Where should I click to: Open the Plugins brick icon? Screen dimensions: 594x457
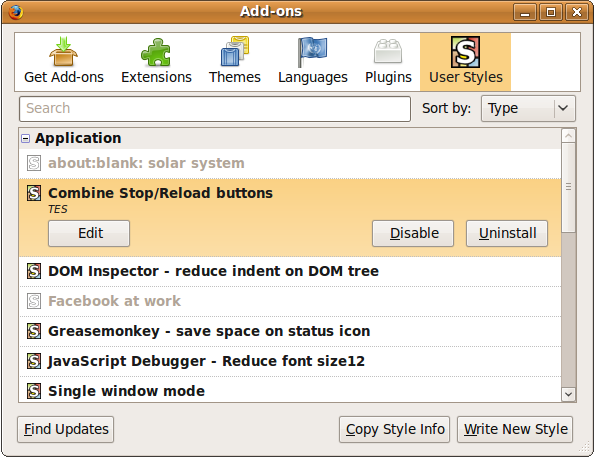pos(388,51)
